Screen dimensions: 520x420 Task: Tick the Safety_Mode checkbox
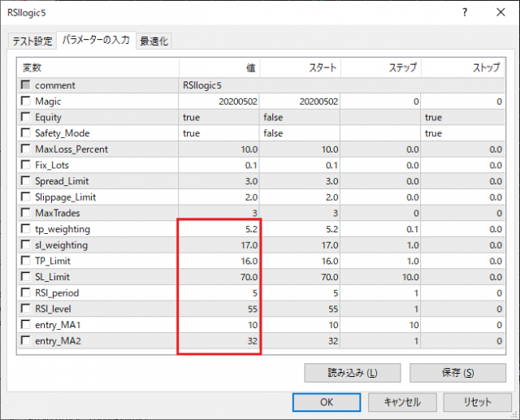(25, 132)
